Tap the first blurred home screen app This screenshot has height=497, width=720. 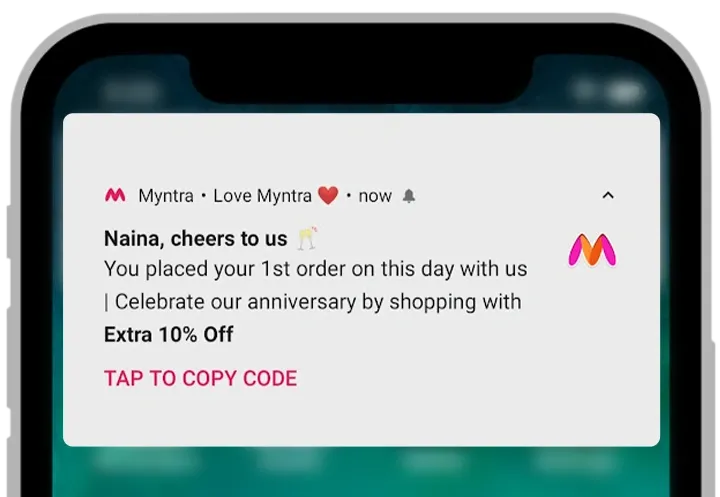pos(147,459)
